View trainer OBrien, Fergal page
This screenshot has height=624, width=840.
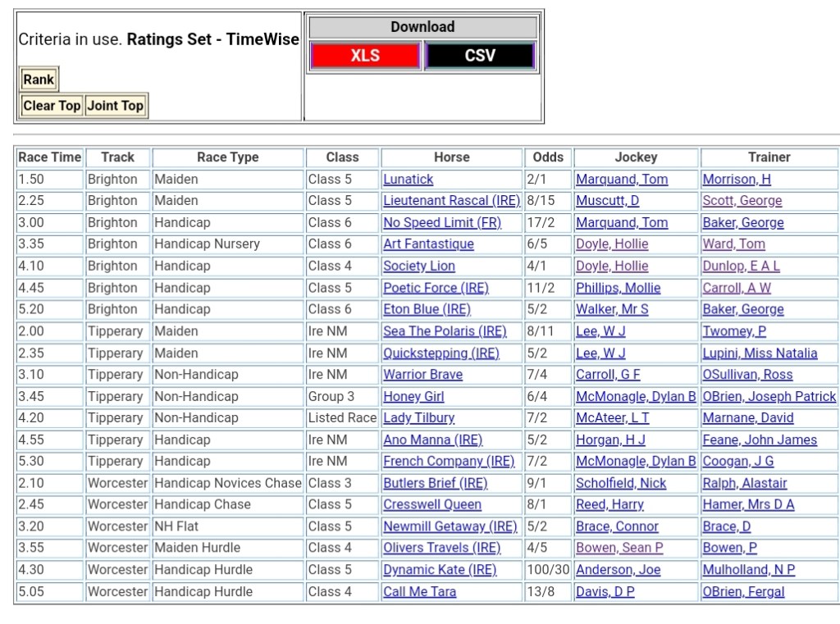743,592
